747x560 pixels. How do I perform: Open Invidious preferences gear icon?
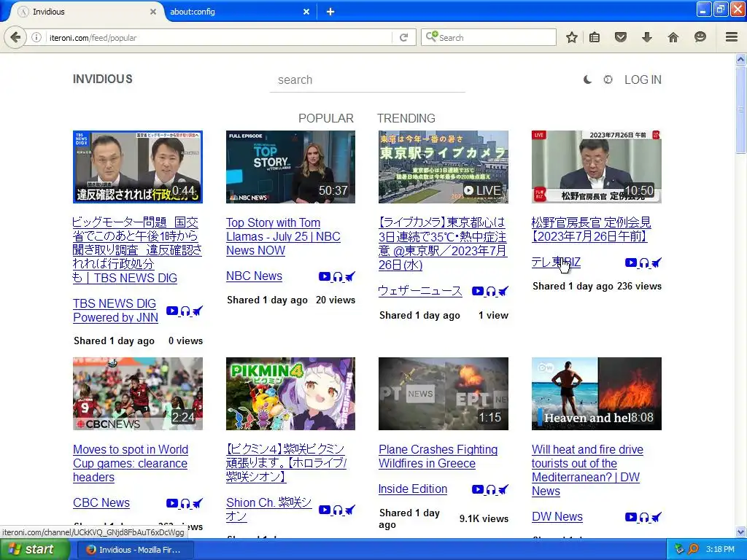click(x=608, y=79)
